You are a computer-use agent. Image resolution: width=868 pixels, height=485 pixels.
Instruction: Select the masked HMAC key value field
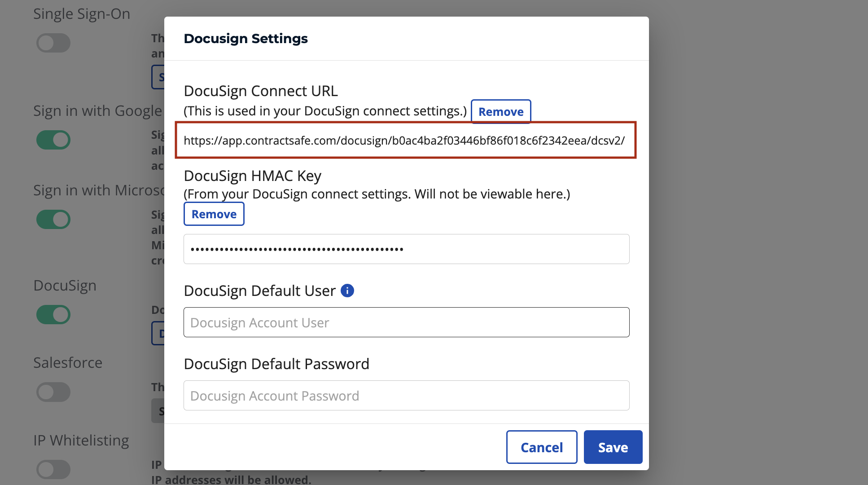coord(406,249)
